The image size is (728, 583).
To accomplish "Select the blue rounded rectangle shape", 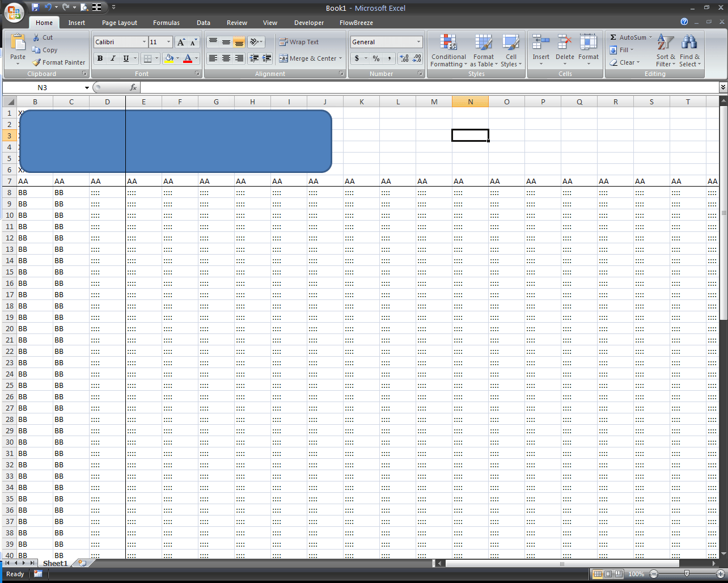I will click(x=175, y=141).
